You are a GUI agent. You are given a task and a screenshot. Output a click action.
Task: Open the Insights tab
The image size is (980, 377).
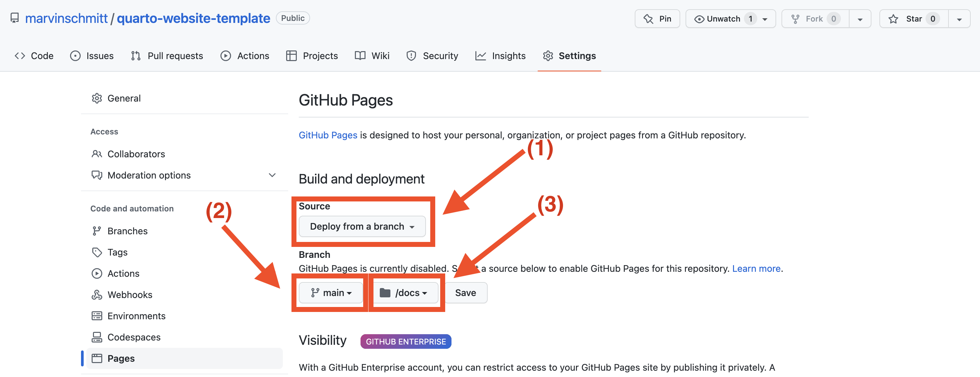[500, 56]
